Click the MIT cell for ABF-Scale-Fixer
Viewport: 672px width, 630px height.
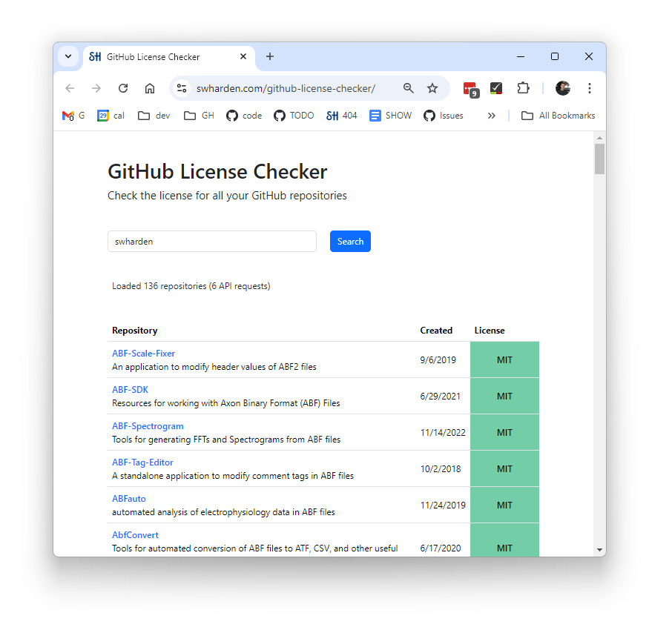click(504, 359)
